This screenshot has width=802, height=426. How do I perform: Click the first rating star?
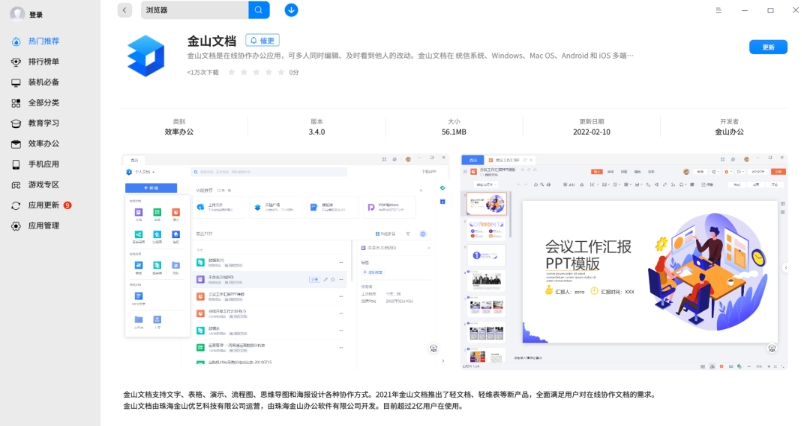[232, 72]
